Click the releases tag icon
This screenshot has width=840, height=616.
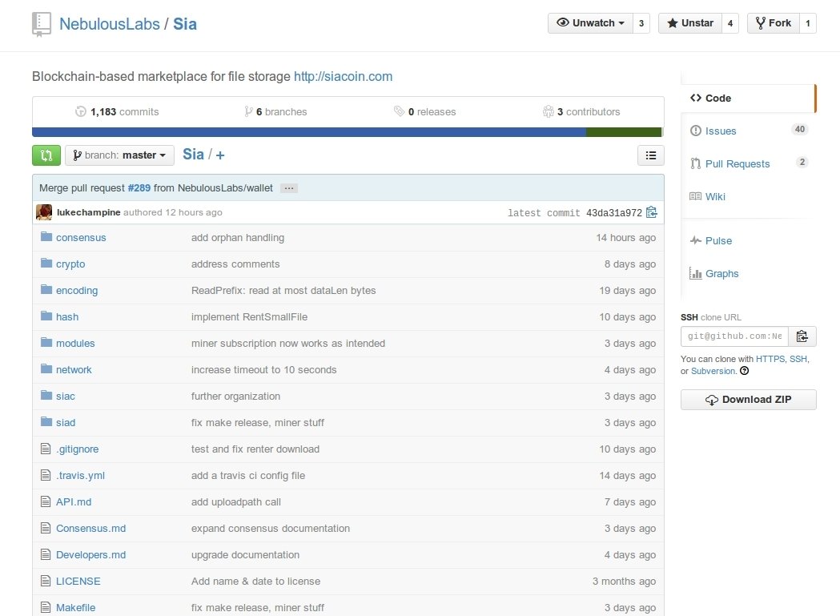point(399,111)
